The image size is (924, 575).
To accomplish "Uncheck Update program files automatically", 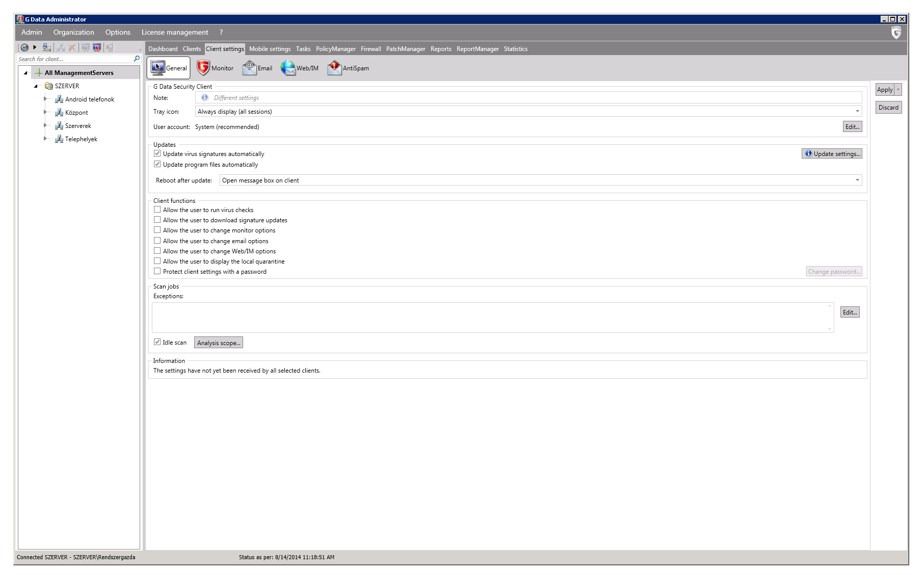I will pos(157,164).
